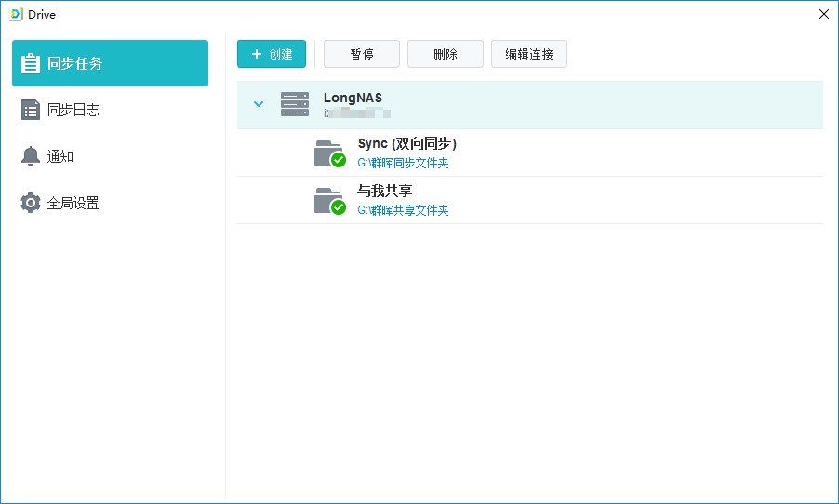
Task: Click the LongNAS server icon
Action: (295, 105)
